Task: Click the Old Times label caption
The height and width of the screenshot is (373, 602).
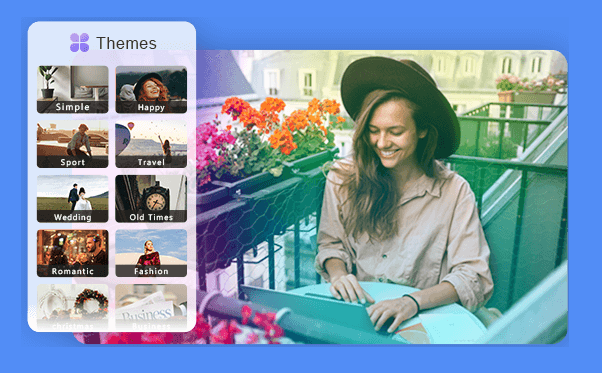Action: [151, 217]
